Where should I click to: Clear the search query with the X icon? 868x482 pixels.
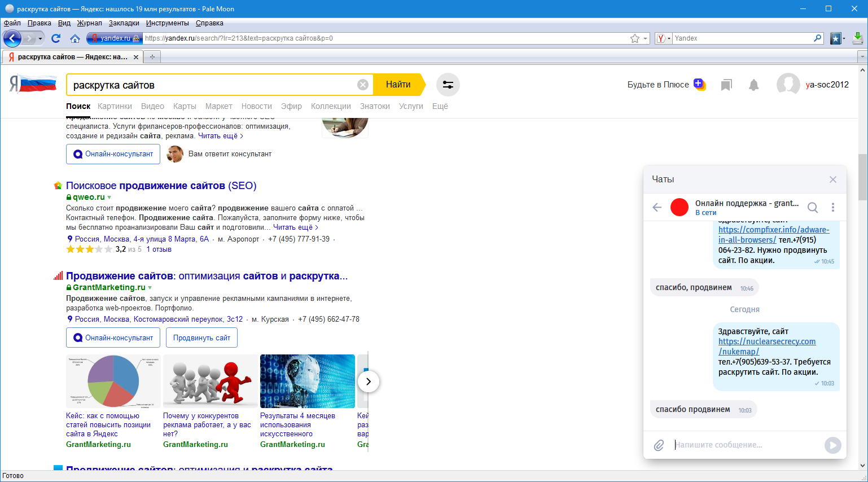[x=363, y=85]
